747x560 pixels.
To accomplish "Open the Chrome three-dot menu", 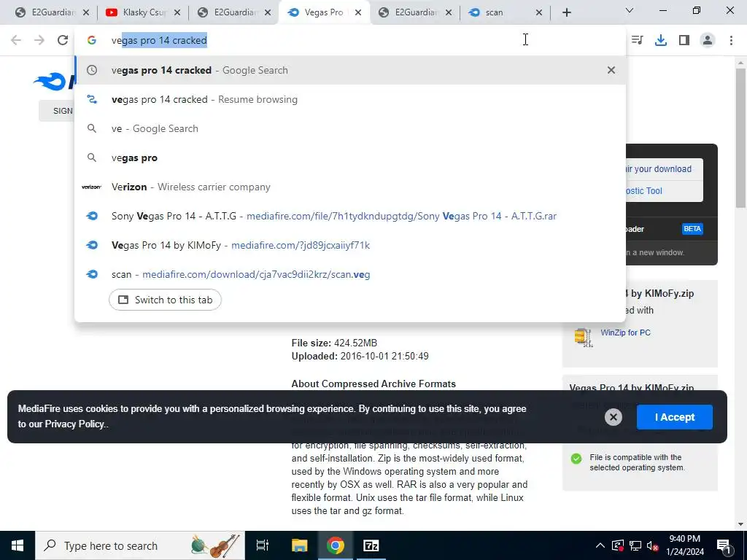I will pyautogui.click(x=731, y=41).
